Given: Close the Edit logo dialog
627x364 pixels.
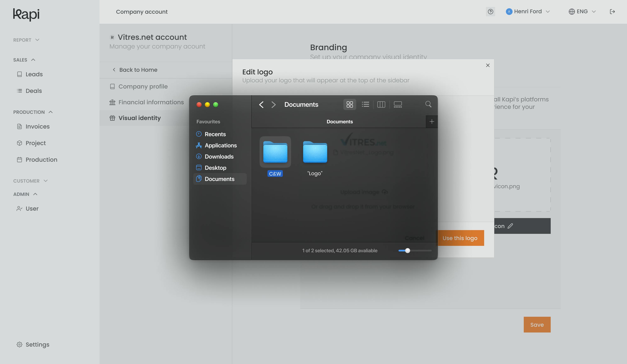Looking at the screenshot, I should 488,65.
